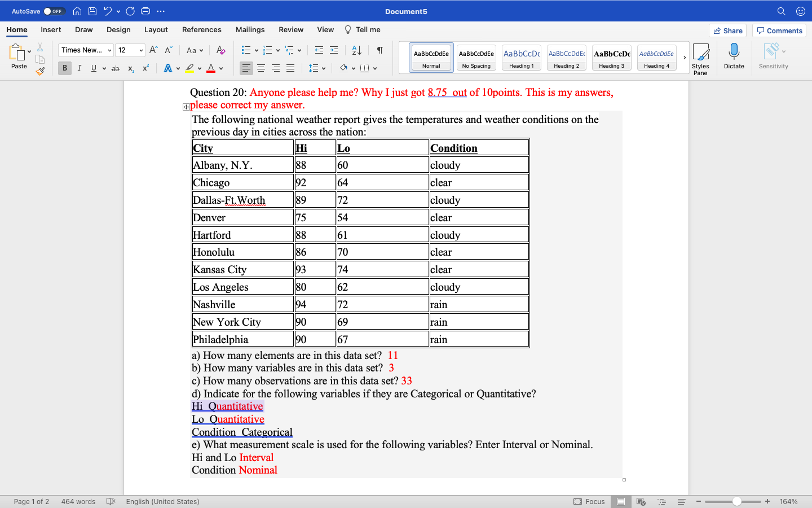Switch to the Review tab
Image resolution: width=812 pixels, height=508 pixels.
(x=291, y=29)
